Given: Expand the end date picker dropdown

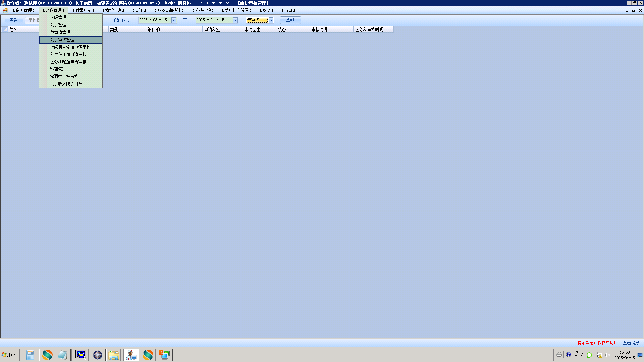Looking at the screenshot, I should (235, 20).
